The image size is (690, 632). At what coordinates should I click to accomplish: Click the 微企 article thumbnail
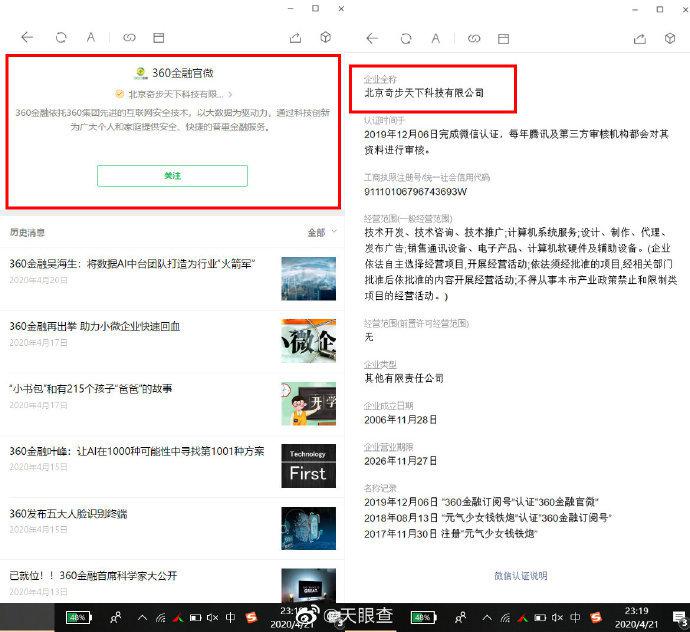(x=308, y=341)
